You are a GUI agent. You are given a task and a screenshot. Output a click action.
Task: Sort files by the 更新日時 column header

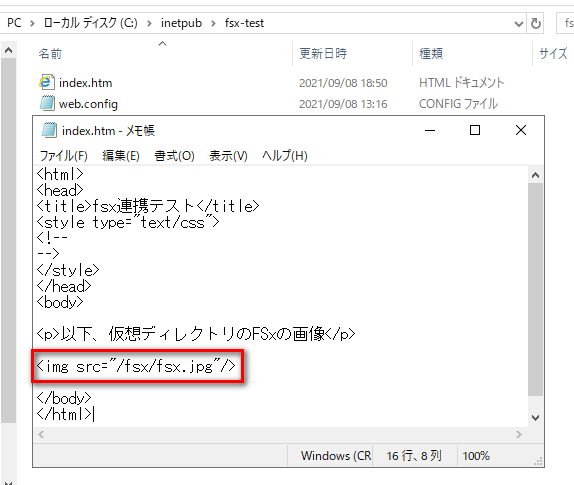pyautogui.click(x=323, y=54)
